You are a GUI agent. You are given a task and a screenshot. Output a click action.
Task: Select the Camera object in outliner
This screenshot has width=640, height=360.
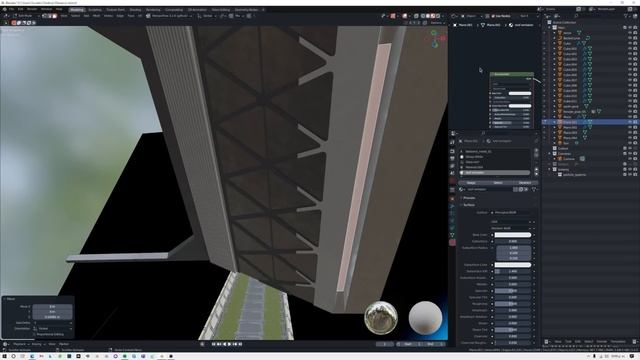click(x=569, y=159)
